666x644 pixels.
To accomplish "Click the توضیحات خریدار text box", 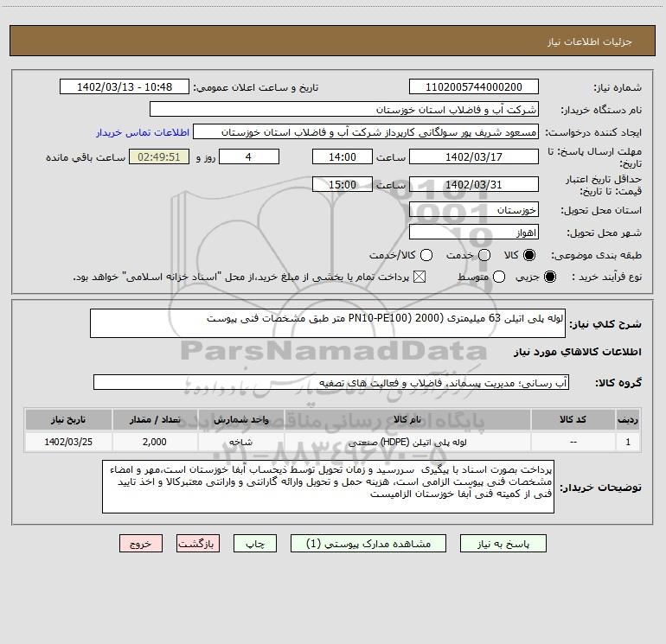I will coord(328,487).
